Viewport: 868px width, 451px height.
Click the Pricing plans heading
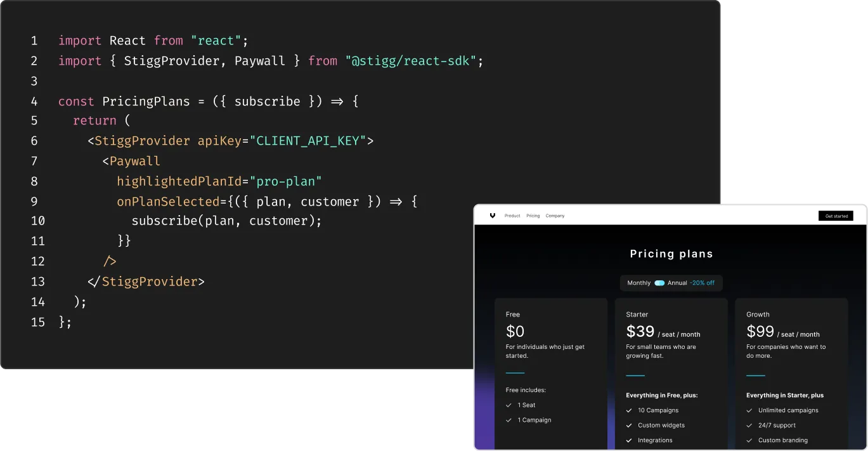(x=671, y=254)
